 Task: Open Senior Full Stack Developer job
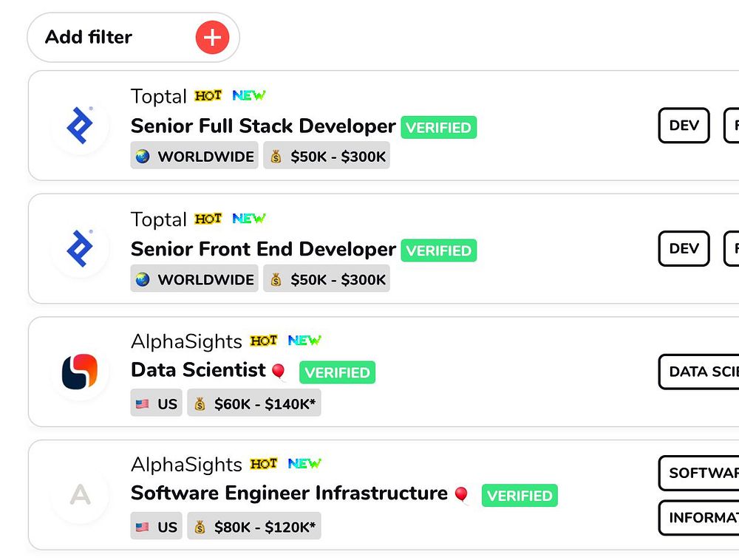point(263,126)
